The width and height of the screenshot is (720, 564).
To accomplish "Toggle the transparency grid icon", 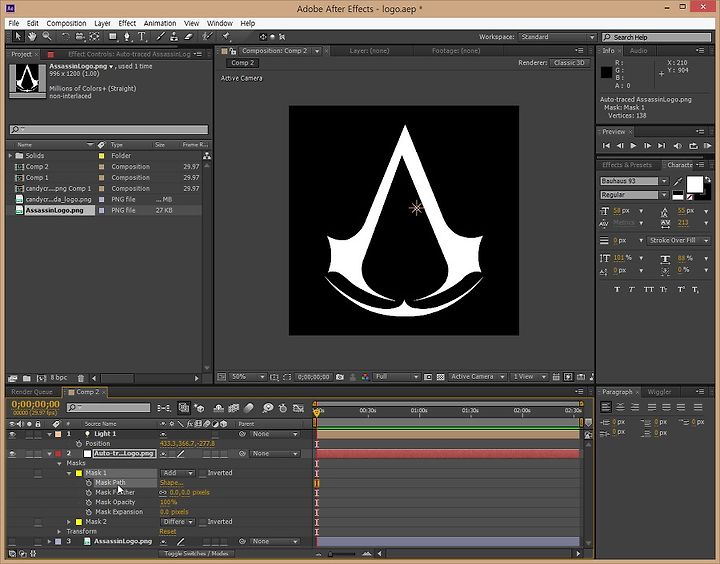I will (x=440, y=377).
